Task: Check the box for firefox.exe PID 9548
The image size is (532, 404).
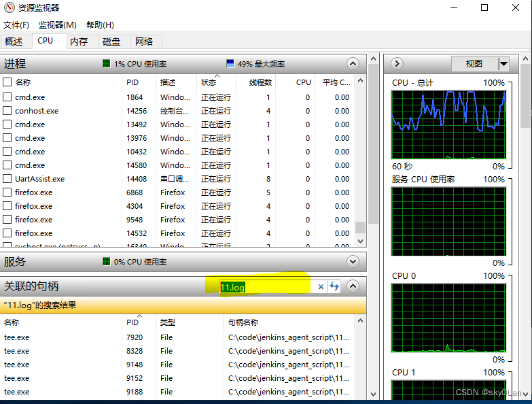Action: (x=7, y=219)
